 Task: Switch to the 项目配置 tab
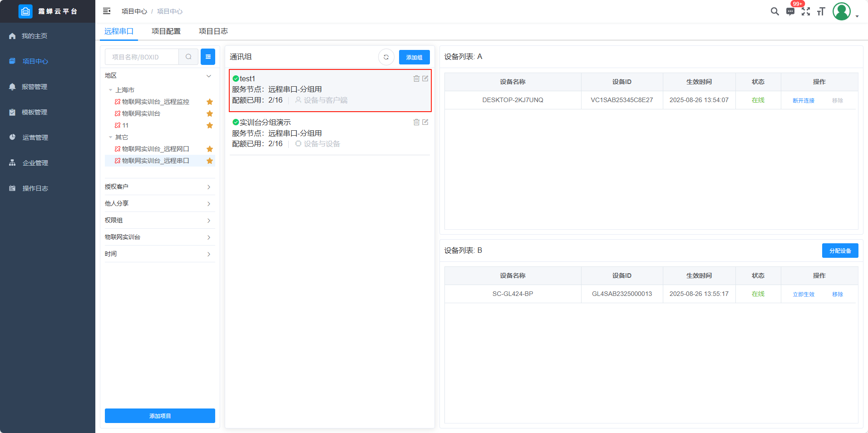pos(166,31)
